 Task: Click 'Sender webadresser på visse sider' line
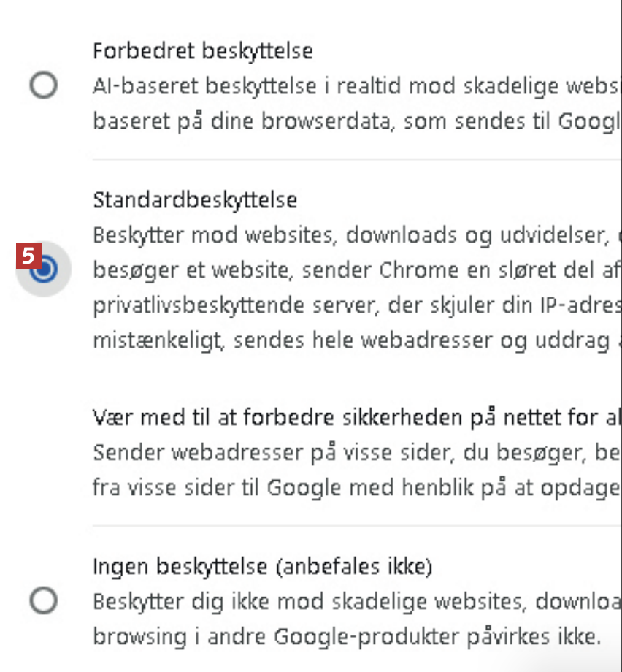tap(350, 453)
